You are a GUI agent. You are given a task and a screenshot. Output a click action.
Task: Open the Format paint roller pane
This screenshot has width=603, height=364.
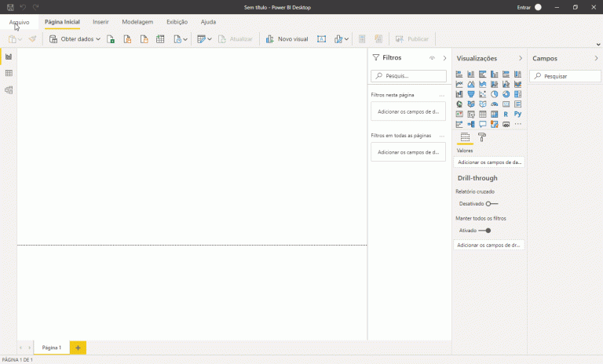pos(482,136)
